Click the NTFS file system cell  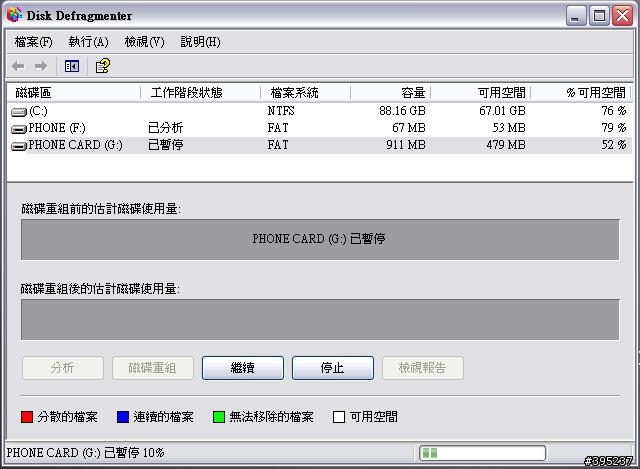tap(281, 111)
